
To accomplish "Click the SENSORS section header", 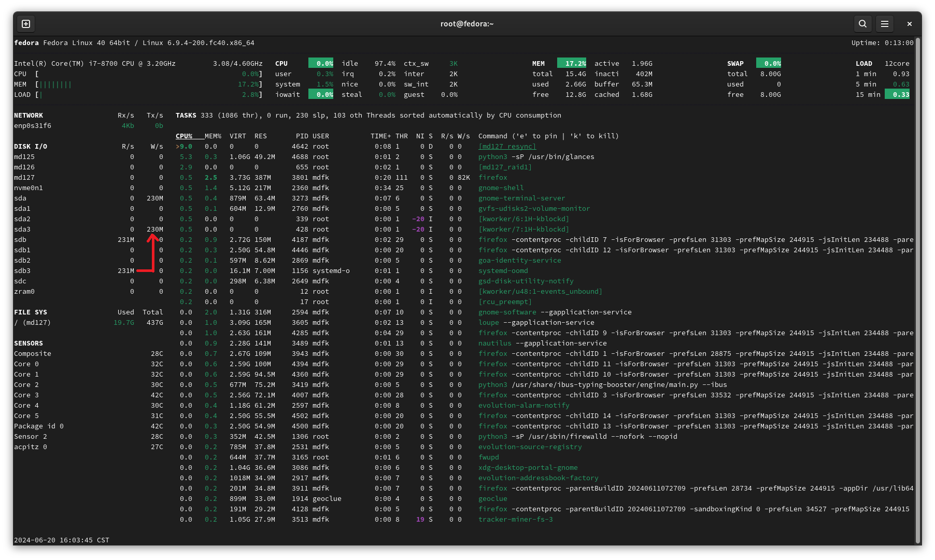I will click(x=29, y=343).
